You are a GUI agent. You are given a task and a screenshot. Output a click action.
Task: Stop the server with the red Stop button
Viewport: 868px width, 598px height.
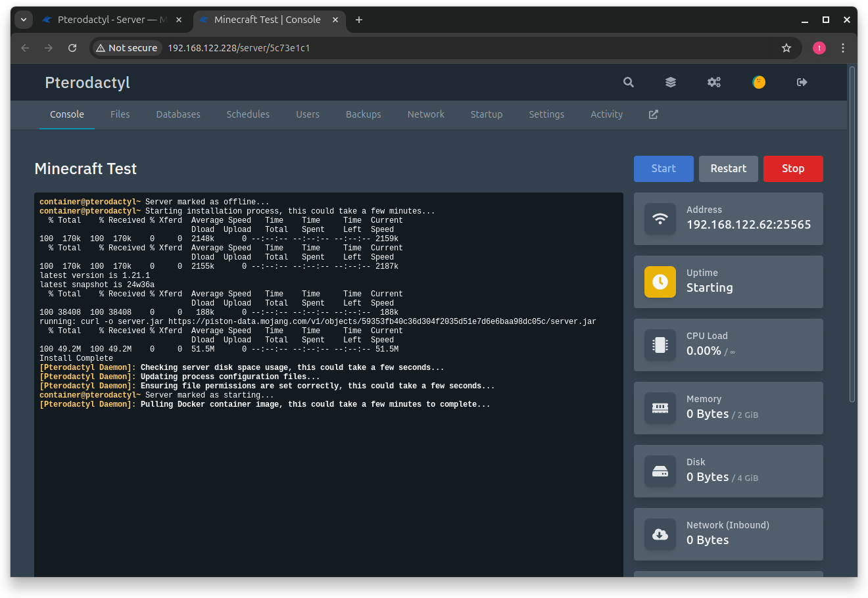point(793,169)
